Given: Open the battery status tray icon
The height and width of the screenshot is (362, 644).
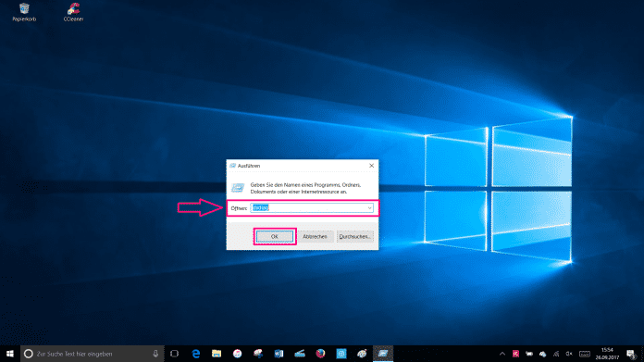Looking at the screenshot, I should 529,354.
